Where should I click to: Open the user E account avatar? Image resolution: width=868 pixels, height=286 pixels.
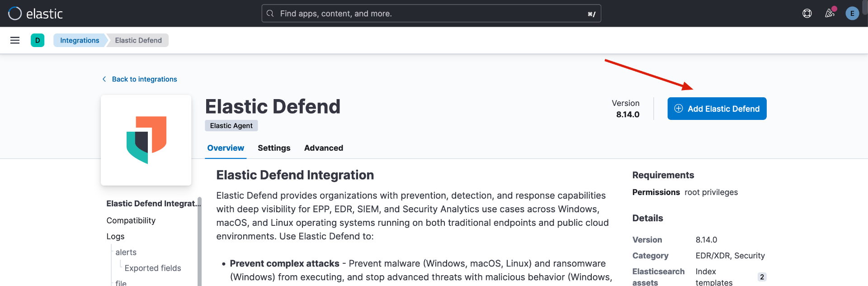852,14
